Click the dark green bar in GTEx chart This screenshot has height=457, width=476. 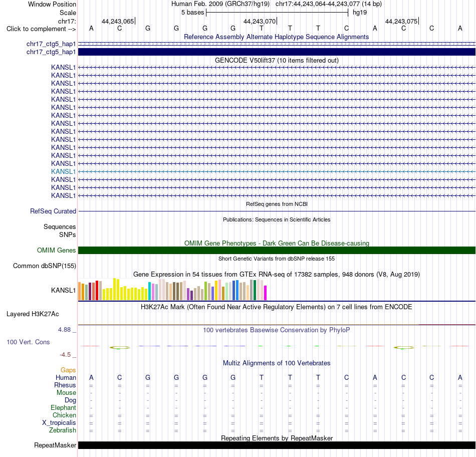[x=255, y=290]
